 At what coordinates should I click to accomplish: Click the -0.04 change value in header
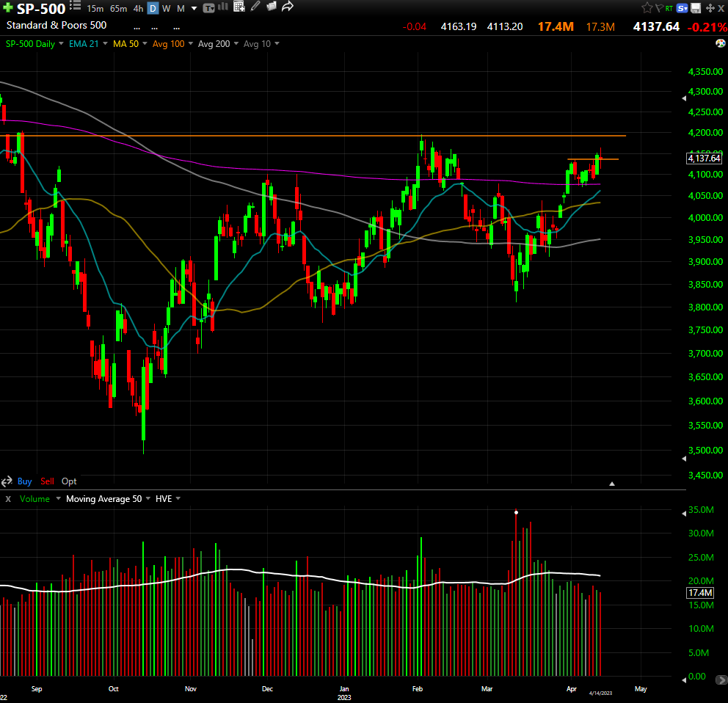coord(414,27)
